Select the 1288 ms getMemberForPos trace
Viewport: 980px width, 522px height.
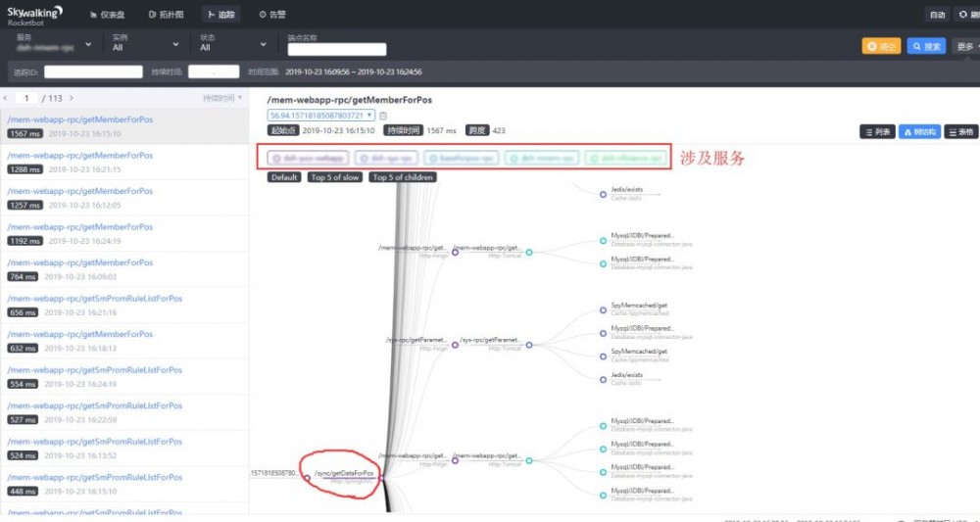point(124,163)
